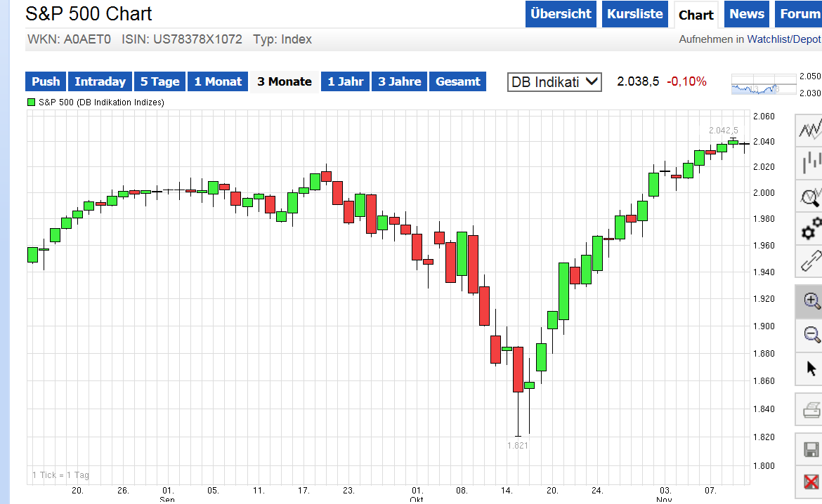Screen dimensions: 822x504
Task: Open the Watchlist/Depot link
Action: tap(784, 39)
